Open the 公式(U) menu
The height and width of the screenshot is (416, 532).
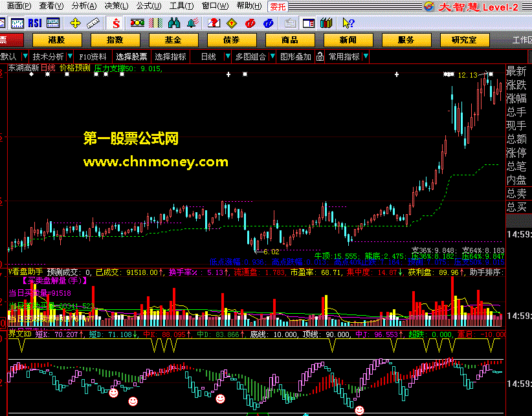coord(149,6)
